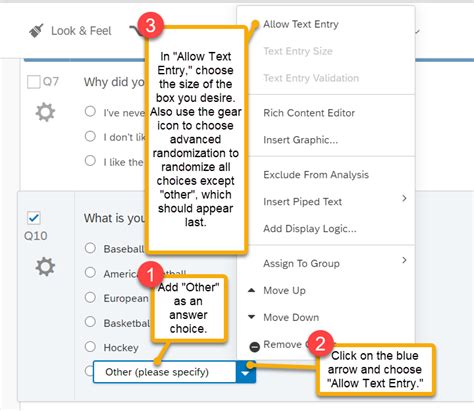Untick the Q10 question checkbox
This screenshot has width=474, height=411.
(x=34, y=218)
